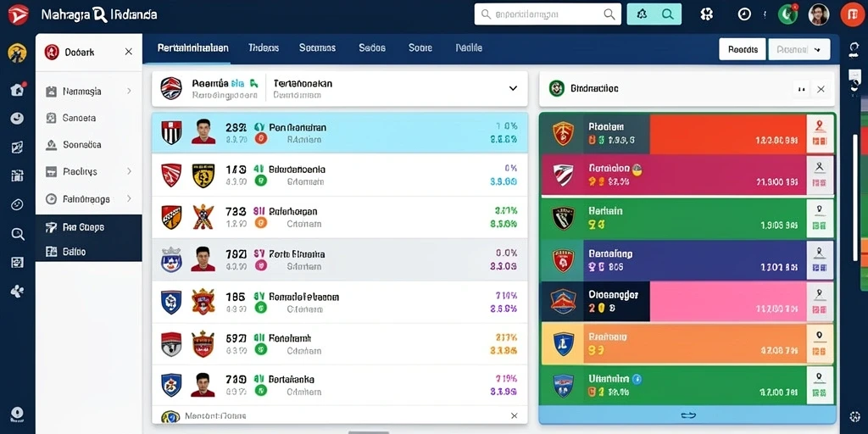Switch to the Scemans tab
This screenshot has width=868, height=434.
click(x=317, y=48)
